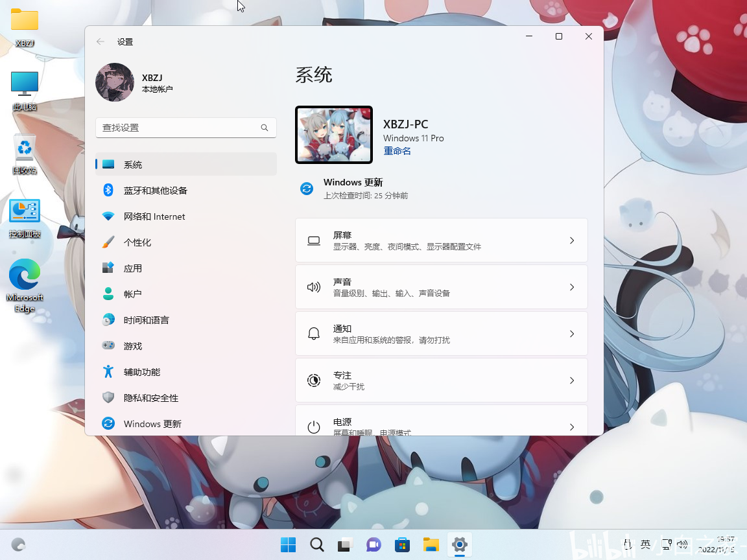Expand the 屏幕 row chevron

pos(572,240)
